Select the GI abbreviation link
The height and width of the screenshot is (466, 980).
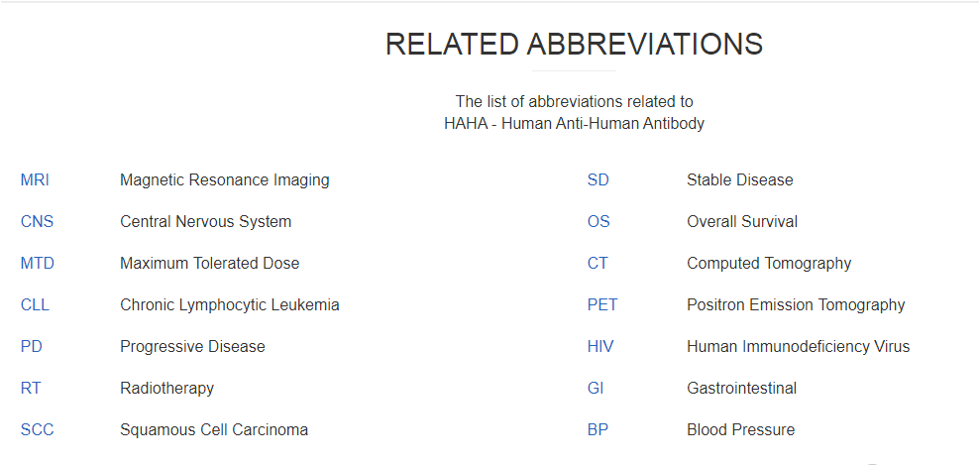[x=596, y=389]
